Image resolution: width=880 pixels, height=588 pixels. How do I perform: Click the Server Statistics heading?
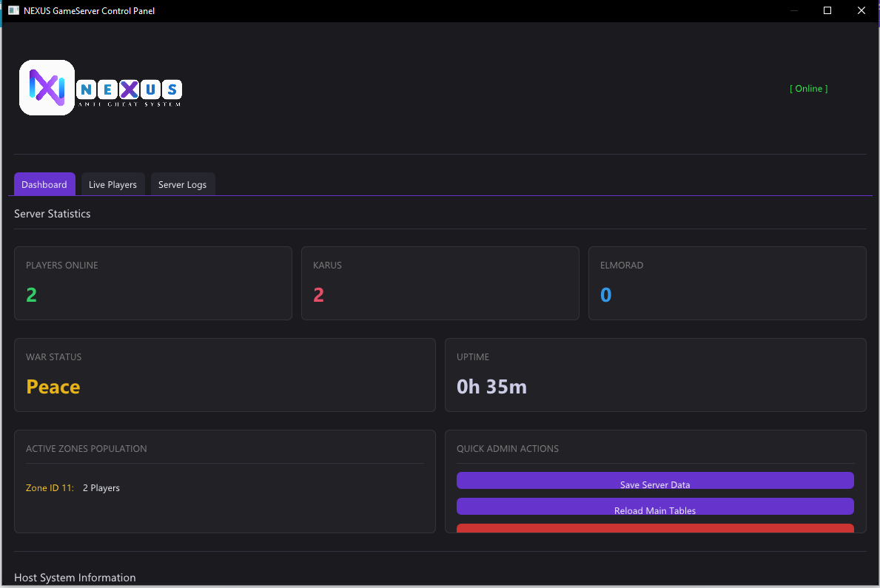(53, 214)
